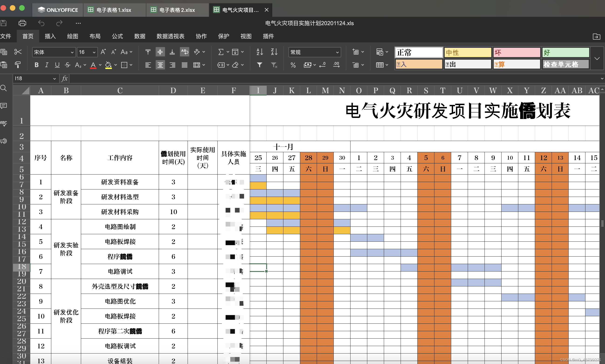This screenshot has height=364, width=605.
Task: Open the Search panel in left sidebar
Action: coord(3,88)
